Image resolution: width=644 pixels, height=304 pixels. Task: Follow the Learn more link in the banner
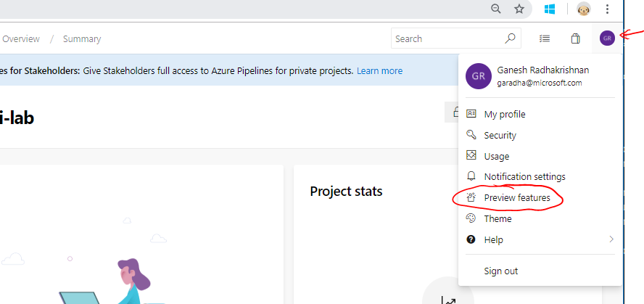379,70
